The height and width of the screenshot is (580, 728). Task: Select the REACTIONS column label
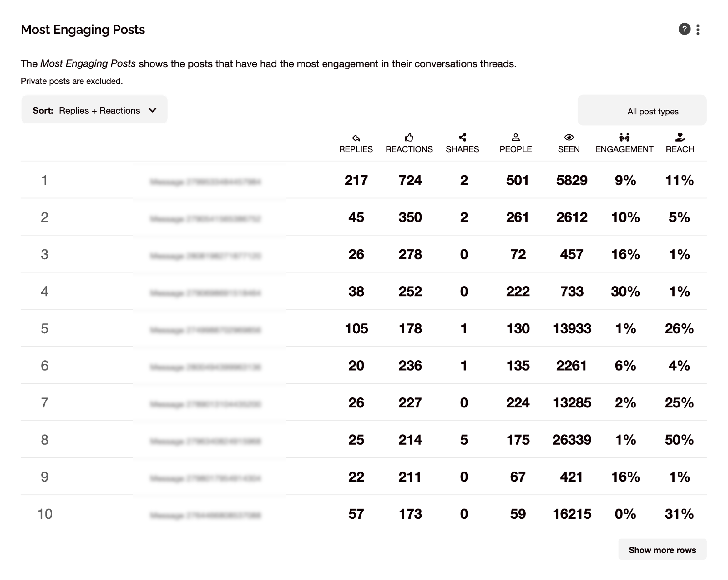point(409,149)
